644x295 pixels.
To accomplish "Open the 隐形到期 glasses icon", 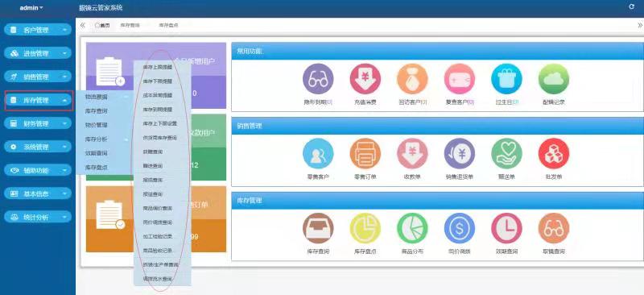I will (318, 78).
